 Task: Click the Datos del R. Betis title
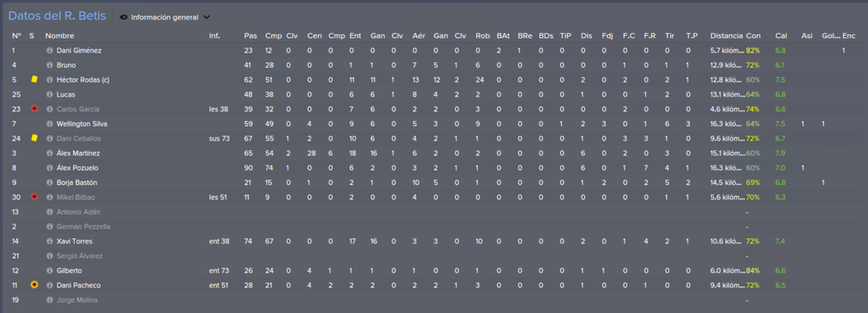click(57, 16)
